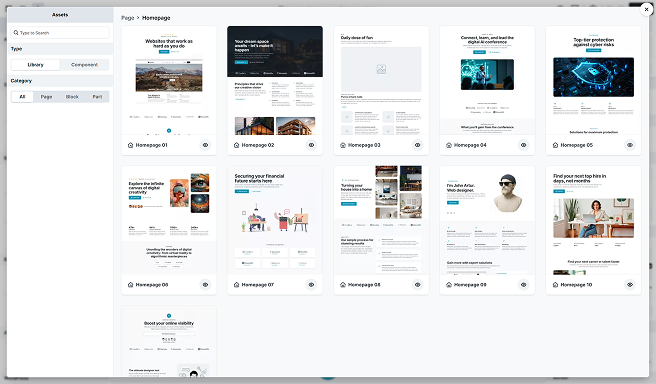Viewport: 656px width, 384px height.
Task: Select the Homepage 04 conference thumbnail
Action: coord(487,80)
